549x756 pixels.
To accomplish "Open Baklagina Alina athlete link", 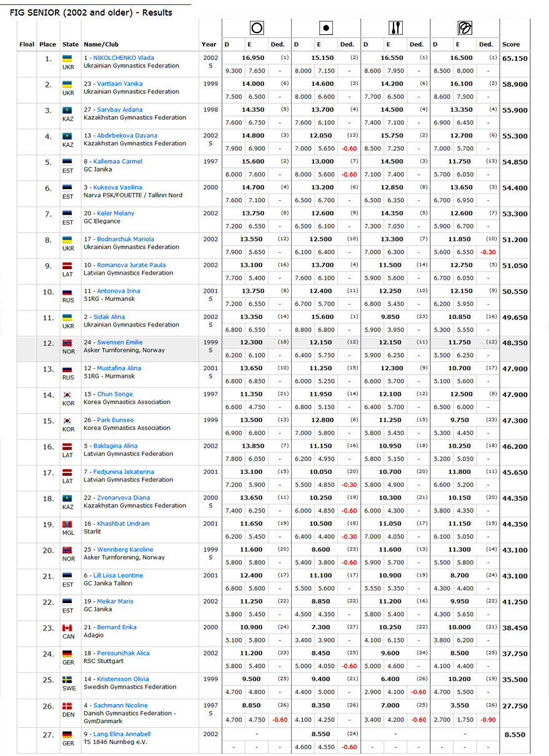I will tap(117, 446).
